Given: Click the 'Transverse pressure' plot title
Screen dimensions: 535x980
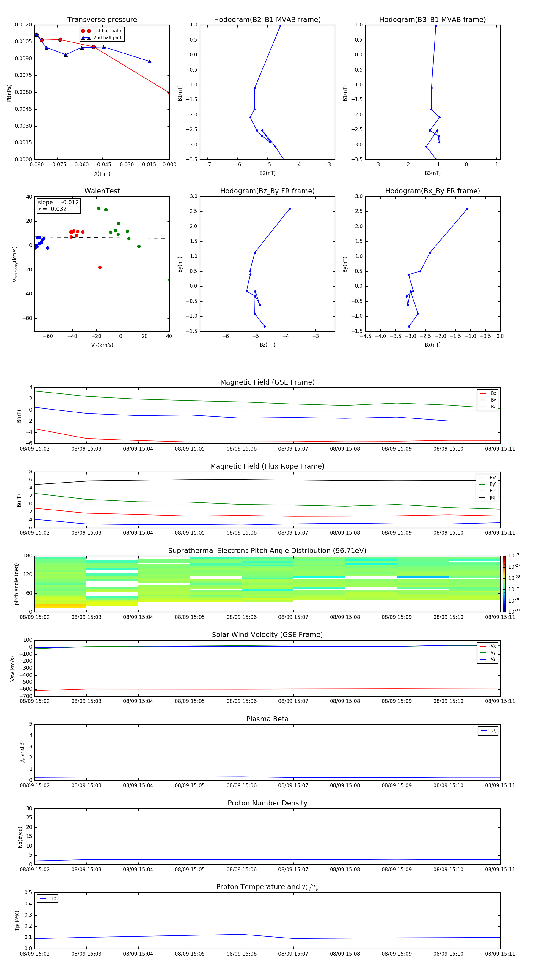Looking at the screenshot, I should pos(102,19).
